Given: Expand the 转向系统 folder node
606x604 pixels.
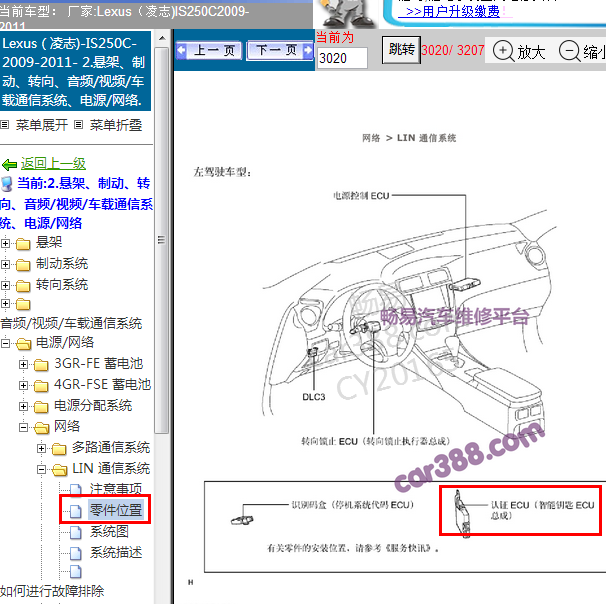Looking at the screenshot, I should [5, 285].
